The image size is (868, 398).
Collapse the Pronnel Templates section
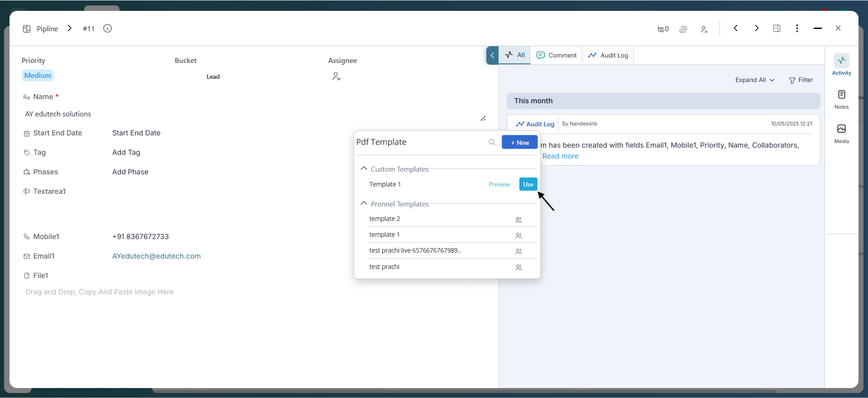tap(364, 203)
